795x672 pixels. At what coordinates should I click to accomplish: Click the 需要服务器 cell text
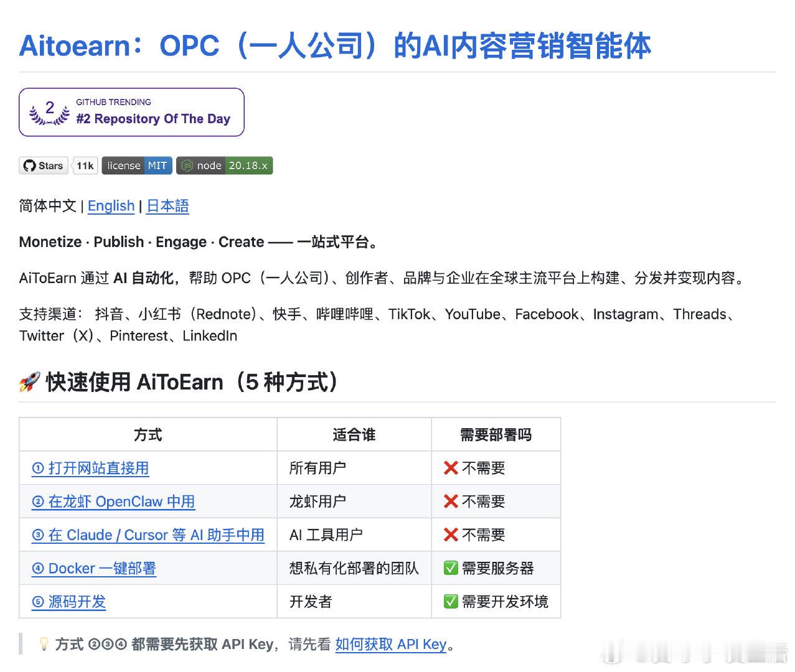[498, 569]
